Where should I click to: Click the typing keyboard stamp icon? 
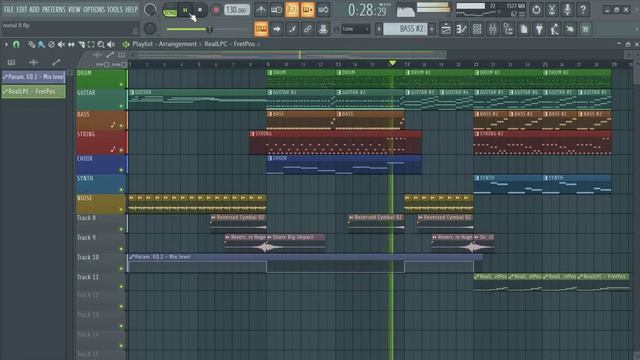click(x=261, y=29)
